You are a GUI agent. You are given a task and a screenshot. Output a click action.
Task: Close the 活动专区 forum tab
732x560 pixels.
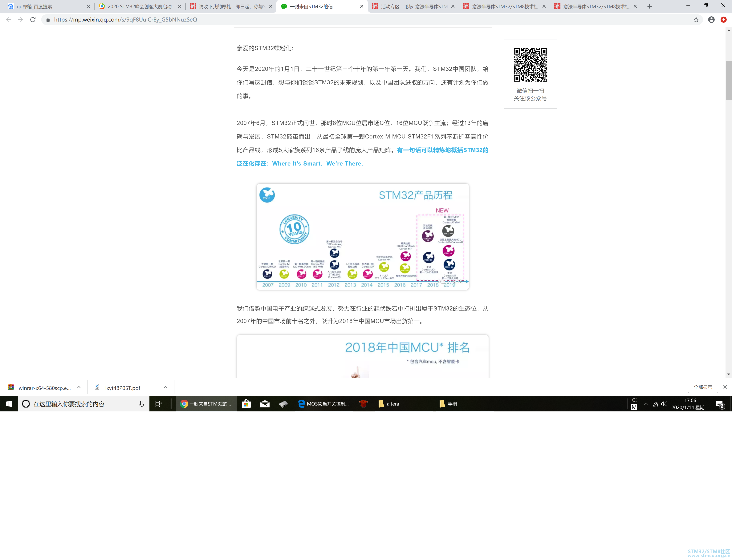click(453, 6)
